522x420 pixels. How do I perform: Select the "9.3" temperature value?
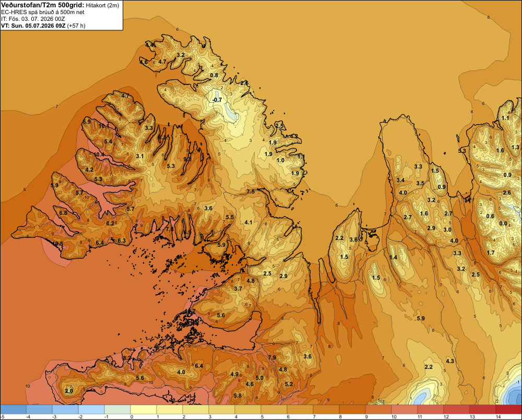(187, 159)
